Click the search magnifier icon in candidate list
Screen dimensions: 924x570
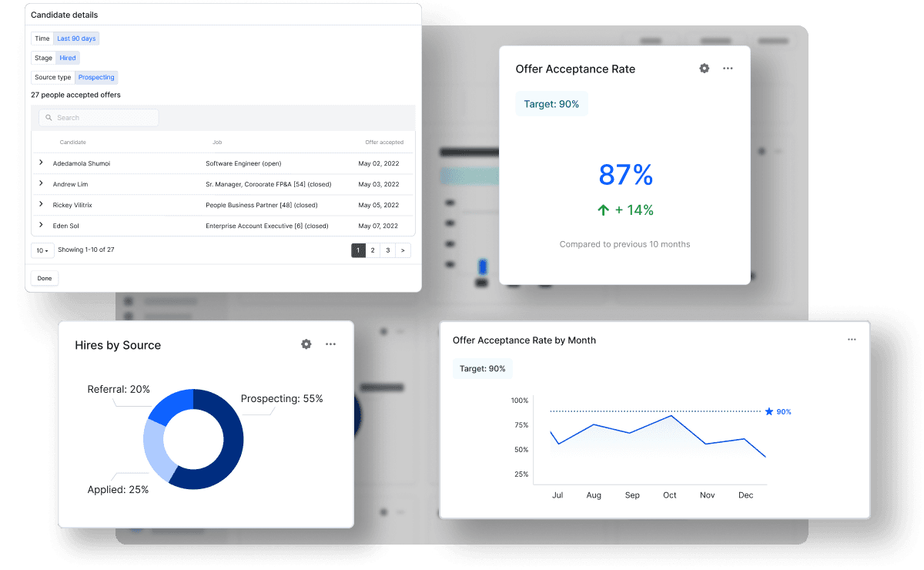pyautogui.click(x=47, y=117)
